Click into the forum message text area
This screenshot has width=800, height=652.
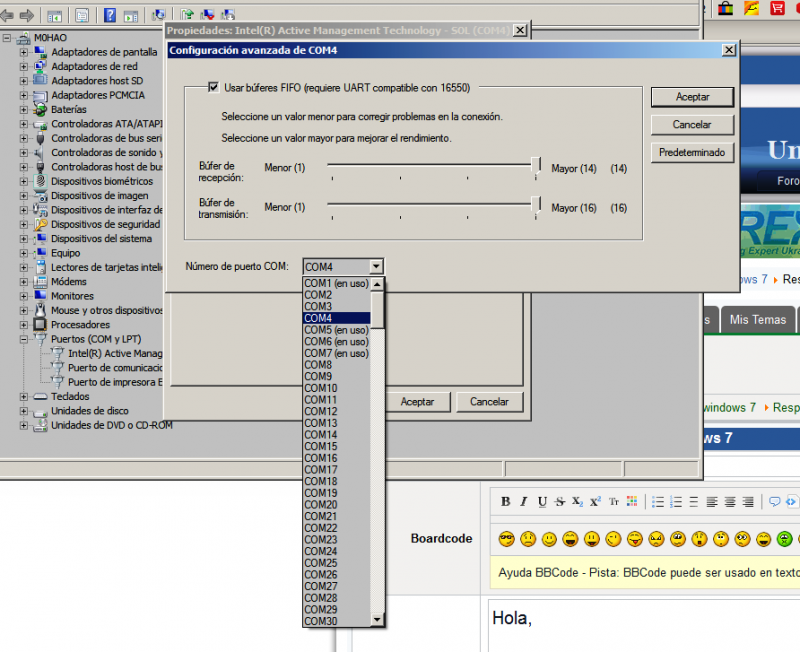coord(644,625)
